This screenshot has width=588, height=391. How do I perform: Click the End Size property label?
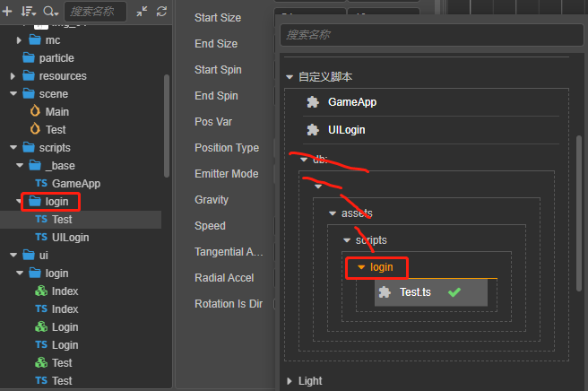(216, 44)
